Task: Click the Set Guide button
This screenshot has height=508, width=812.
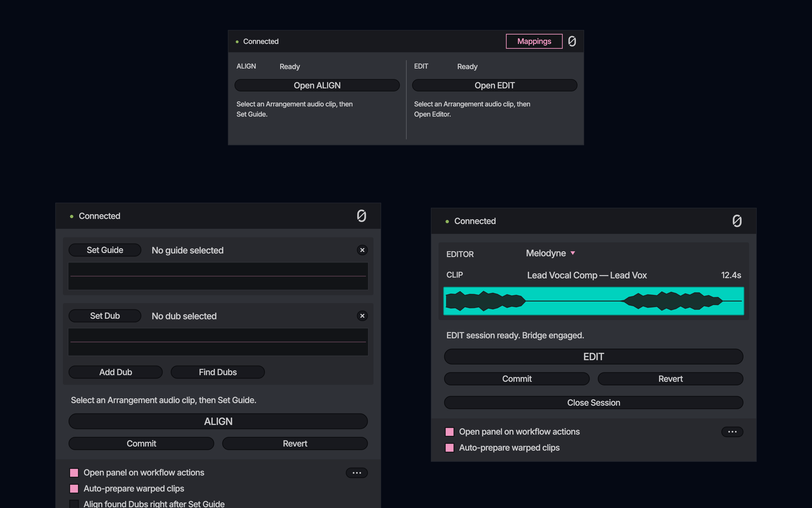Action: [x=105, y=250]
